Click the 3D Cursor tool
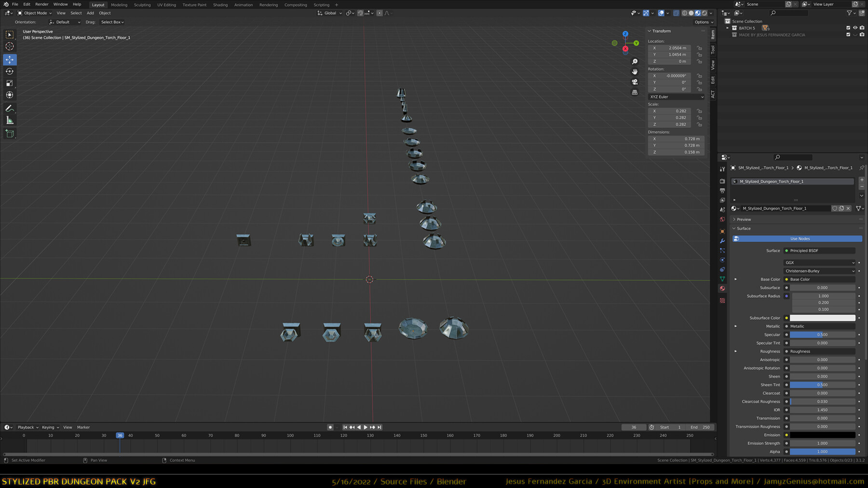 (10, 47)
